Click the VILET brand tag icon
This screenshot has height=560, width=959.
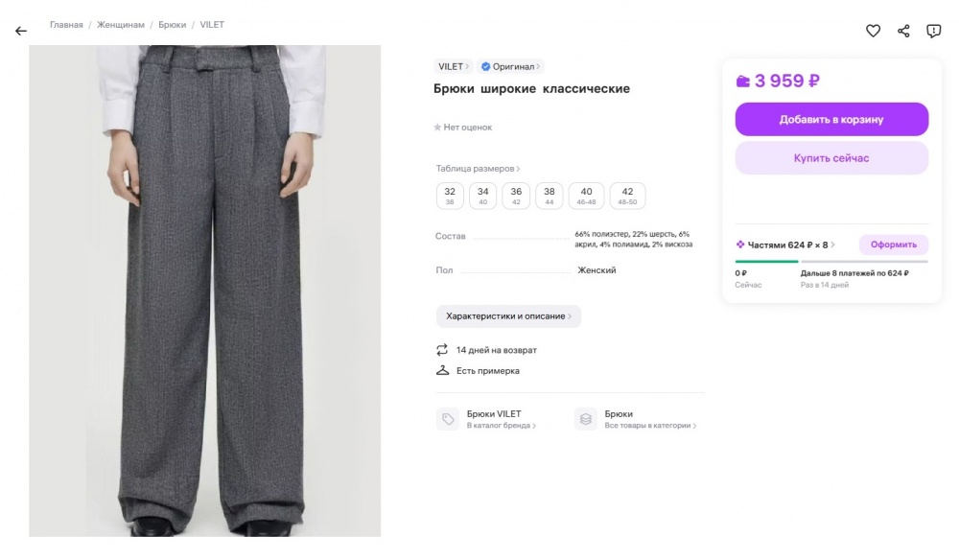pos(448,419)
